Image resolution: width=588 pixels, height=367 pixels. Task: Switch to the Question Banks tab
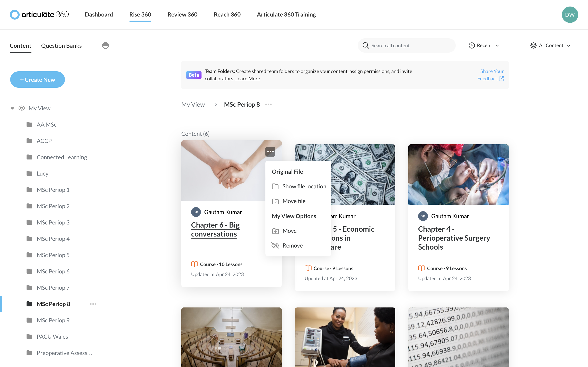pyautogui.click(x=61, y=46)
